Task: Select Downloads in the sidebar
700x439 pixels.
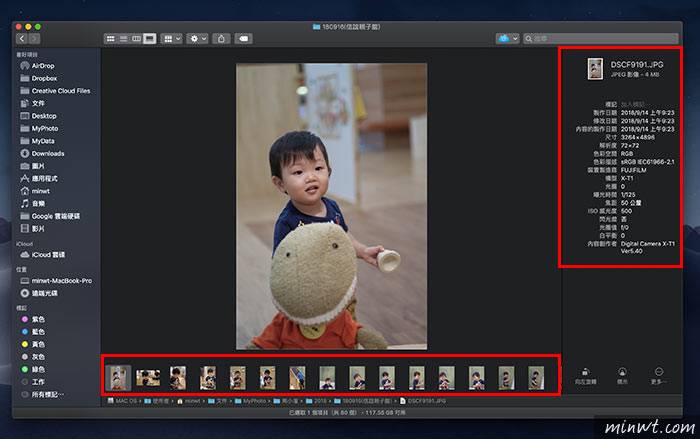Action: coord(47,153)
